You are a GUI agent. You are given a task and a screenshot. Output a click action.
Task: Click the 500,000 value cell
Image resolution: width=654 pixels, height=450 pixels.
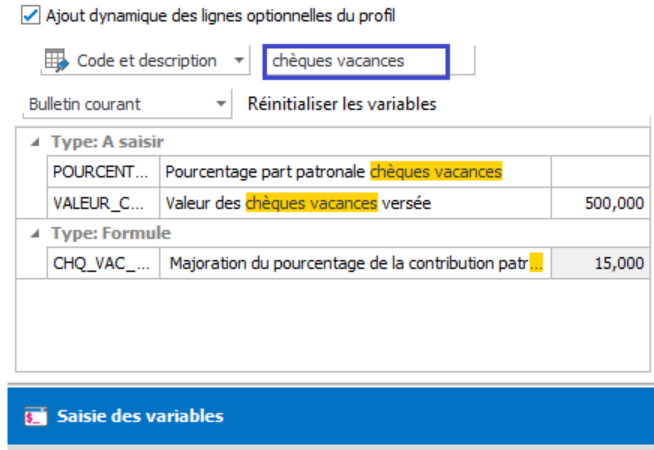(x=601, y=203)
